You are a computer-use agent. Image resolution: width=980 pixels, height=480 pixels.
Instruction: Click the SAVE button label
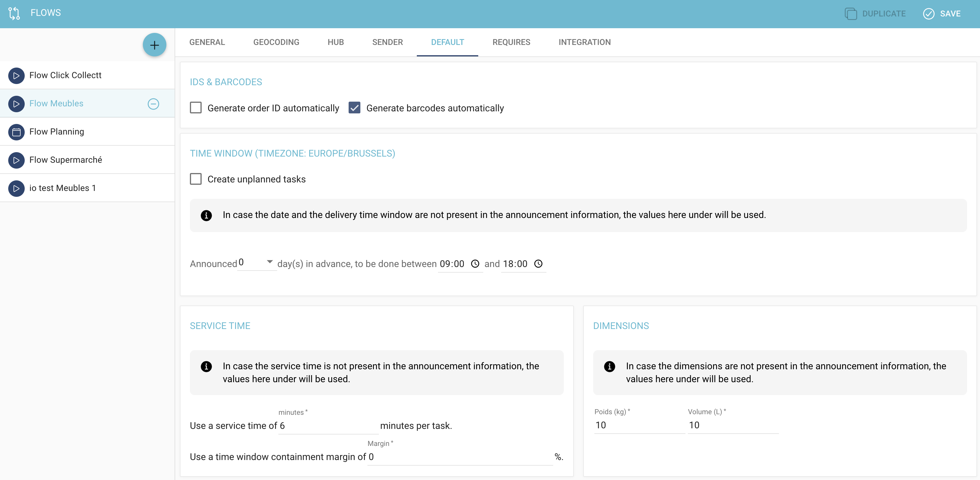click(x=950, y=14)
